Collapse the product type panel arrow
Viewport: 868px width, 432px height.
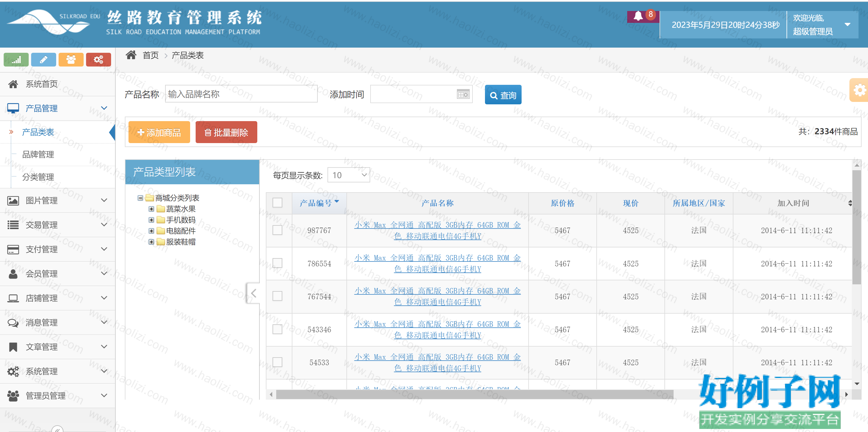(x=253, y=293)
